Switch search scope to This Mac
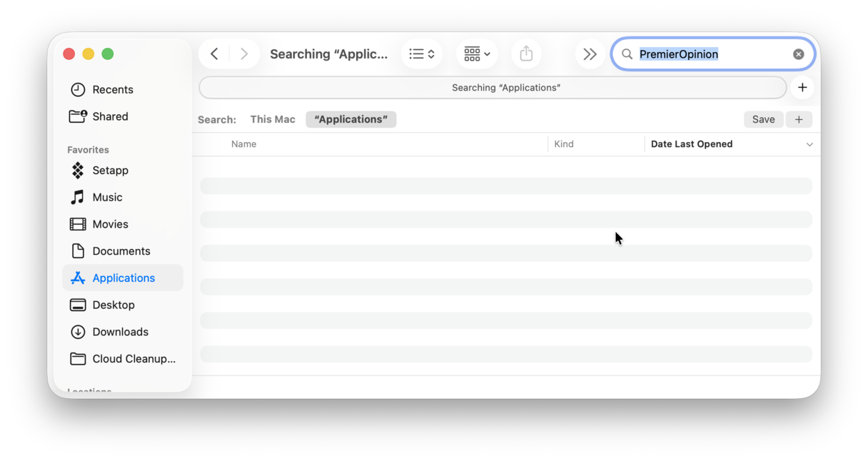The width and height of the screenshot is (868, 461). coord(273,119)
